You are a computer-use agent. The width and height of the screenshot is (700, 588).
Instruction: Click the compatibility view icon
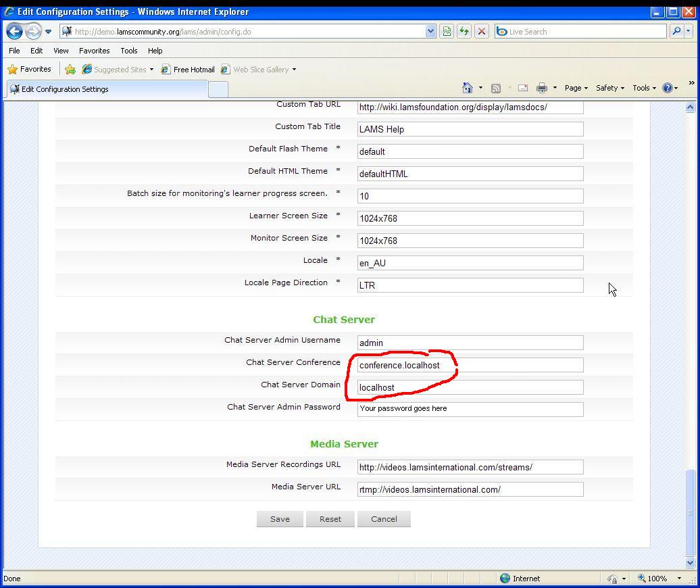pos(447,32)
